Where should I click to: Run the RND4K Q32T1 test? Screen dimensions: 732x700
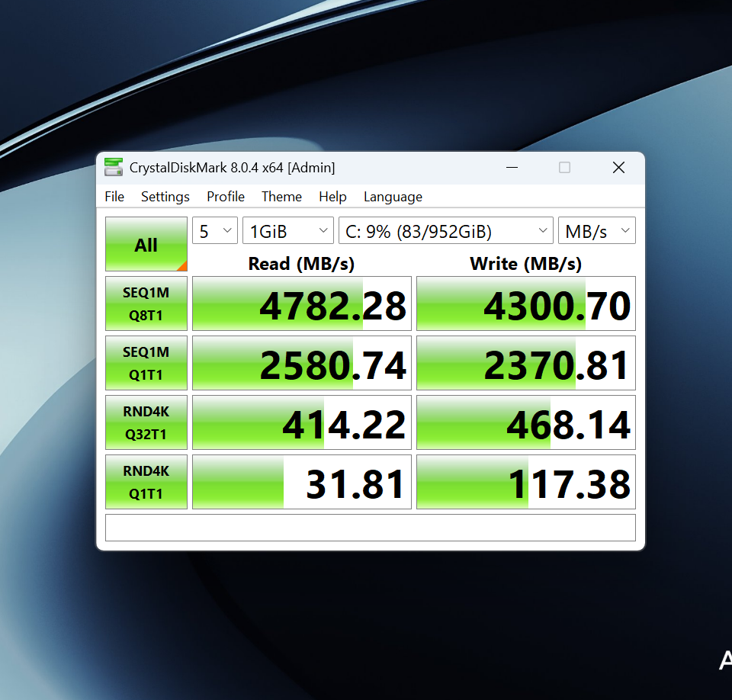click(x=146, y=422)
